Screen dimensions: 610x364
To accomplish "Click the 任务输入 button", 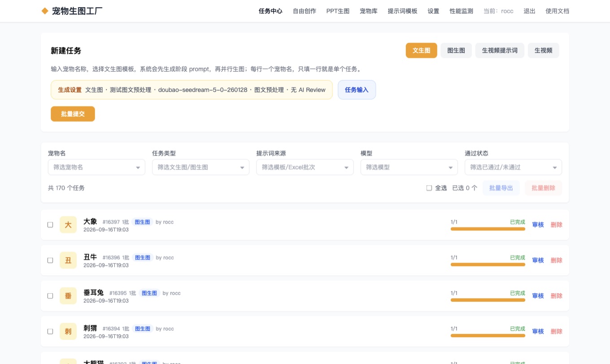I will (x=357, y=90).
